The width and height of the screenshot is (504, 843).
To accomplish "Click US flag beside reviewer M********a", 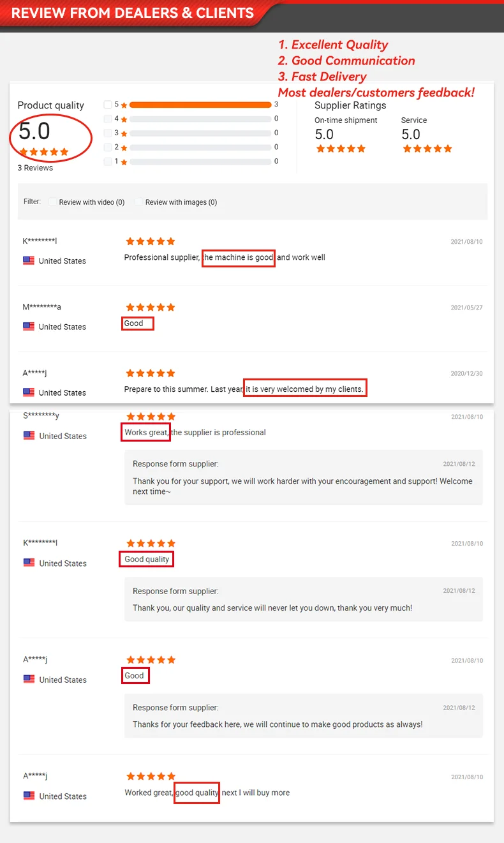I will click(29, 326).
